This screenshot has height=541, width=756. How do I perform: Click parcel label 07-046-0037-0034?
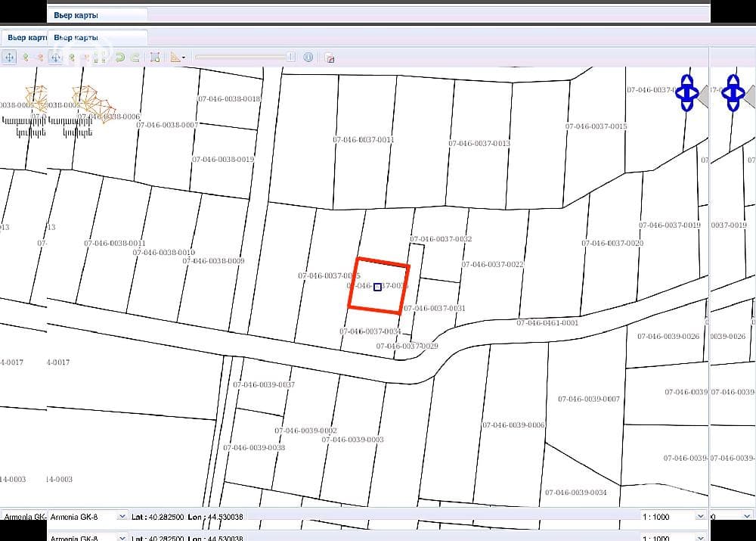pos(370,331)
